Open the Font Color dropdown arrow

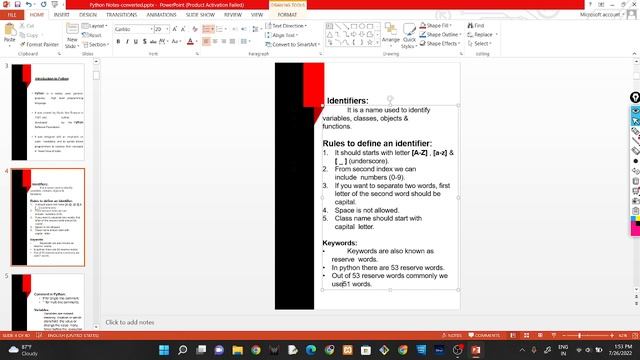(x=196, y=42)
